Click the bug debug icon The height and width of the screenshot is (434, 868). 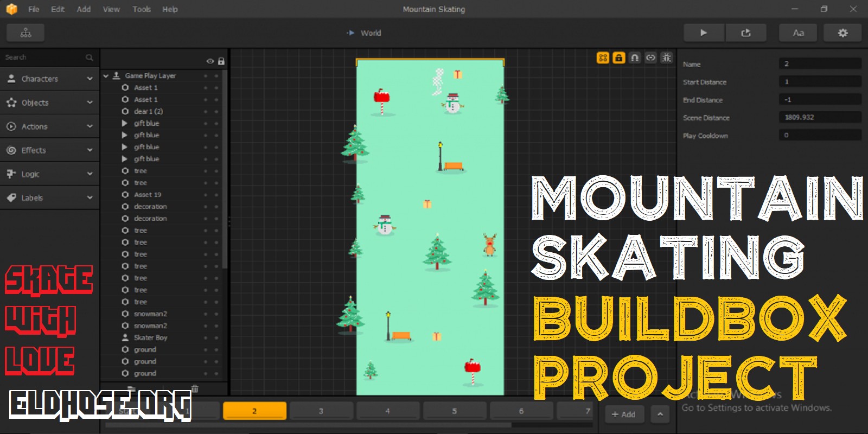pos(667,58)
